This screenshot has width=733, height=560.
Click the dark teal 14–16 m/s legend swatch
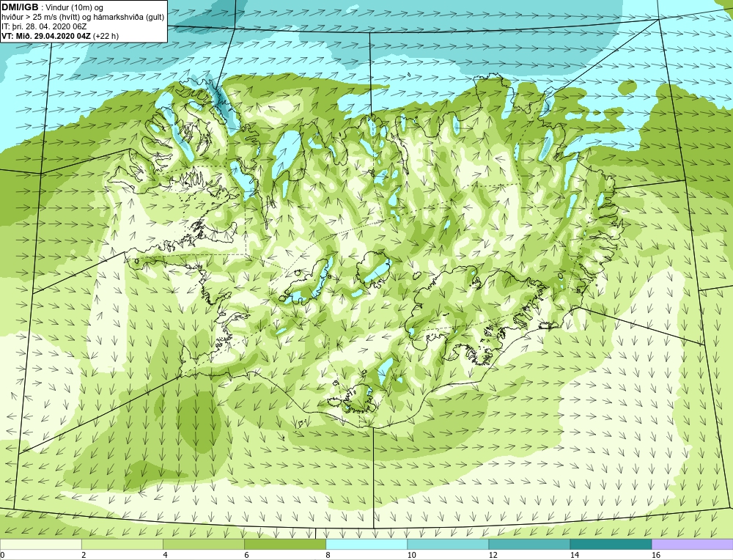pos(611,545)
